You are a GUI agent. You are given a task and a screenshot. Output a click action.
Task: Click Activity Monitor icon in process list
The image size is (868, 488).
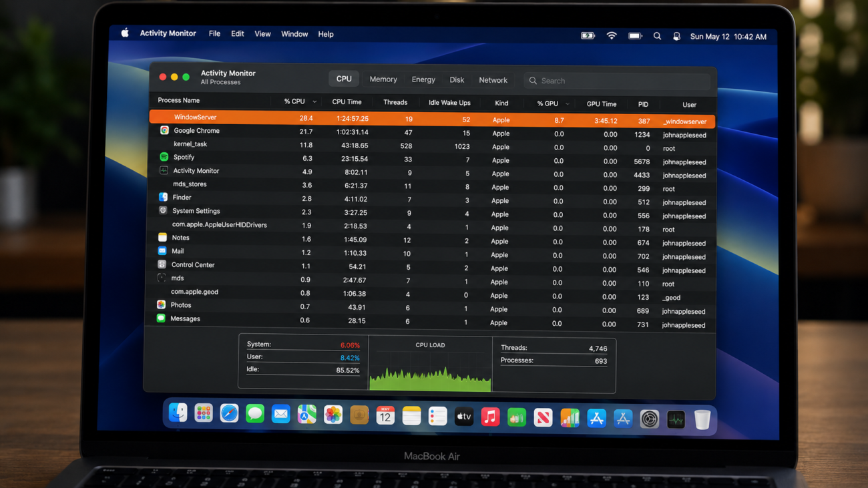pyautogui.click(x=164, y=170)
